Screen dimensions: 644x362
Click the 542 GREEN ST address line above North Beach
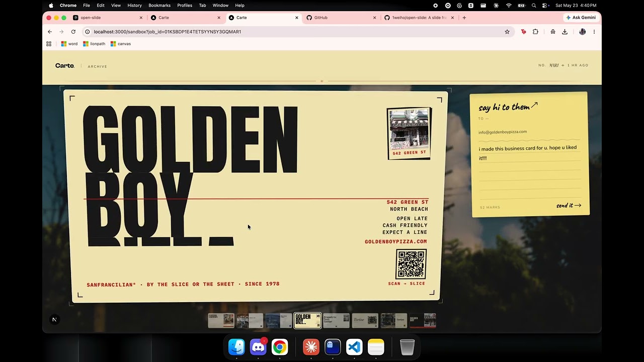coord(408,202)
